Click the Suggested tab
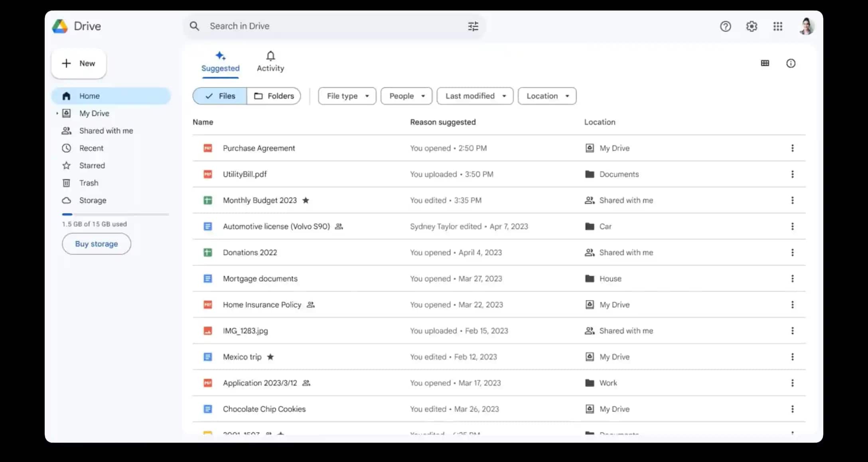868x462 pixels. tap(221, 61)
